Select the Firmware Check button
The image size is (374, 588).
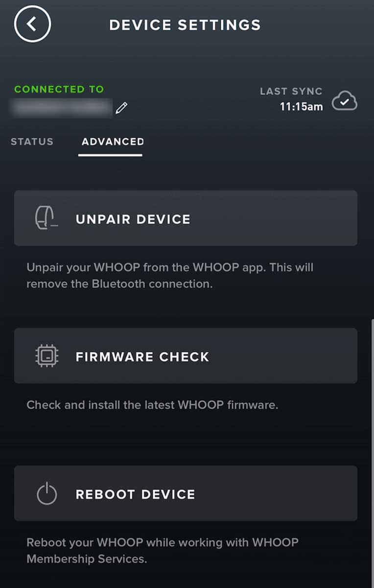(186, 356)
